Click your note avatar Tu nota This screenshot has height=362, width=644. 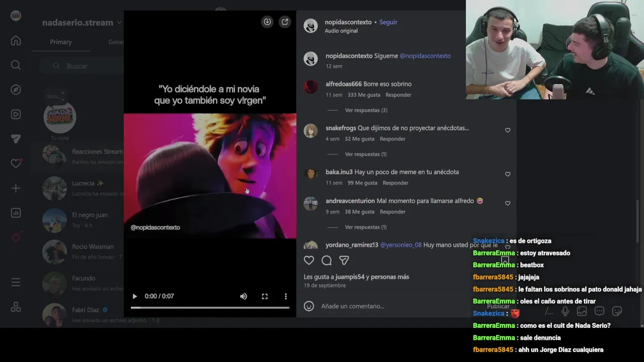point(59,118)
